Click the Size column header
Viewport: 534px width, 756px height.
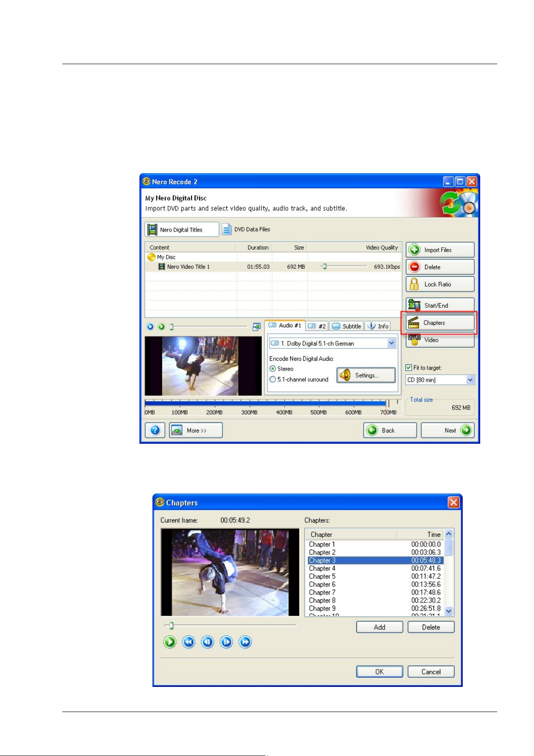point(289,247)
